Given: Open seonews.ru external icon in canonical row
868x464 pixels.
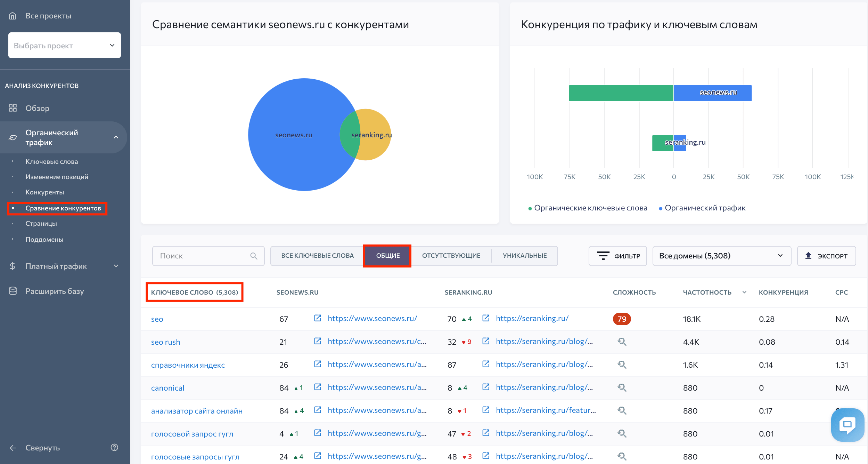Looking at the screenshot, I should 318,387.
